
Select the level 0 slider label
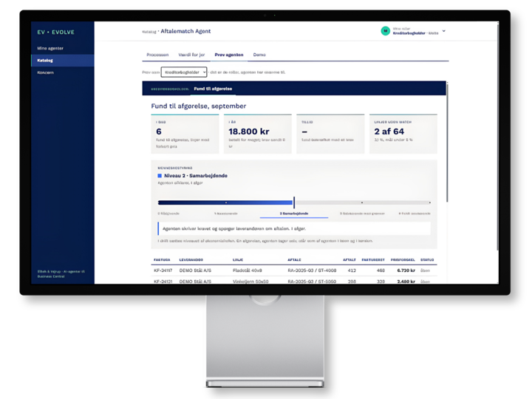[x=168, y=214]
